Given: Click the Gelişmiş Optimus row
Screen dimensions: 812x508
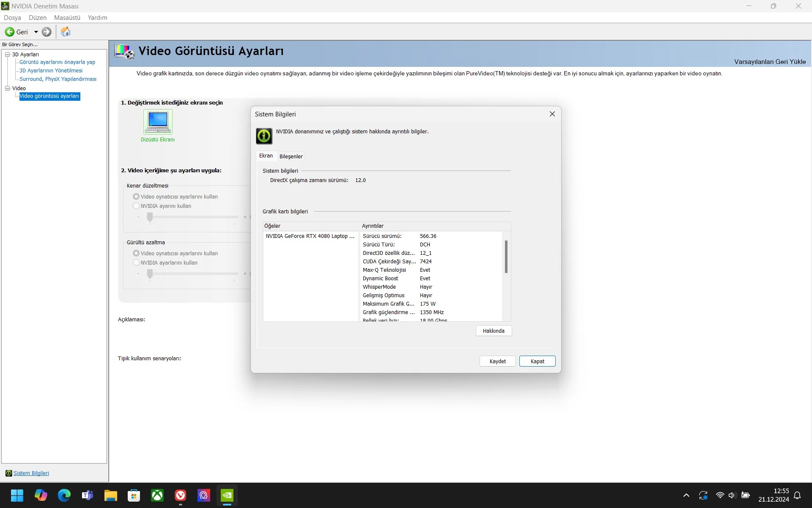Looking at the screenshot, I should pos(431,295).
